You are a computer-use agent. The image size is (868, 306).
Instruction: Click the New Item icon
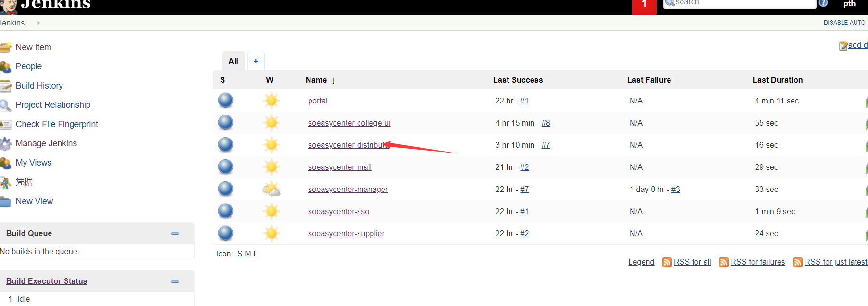click(5, 47)
